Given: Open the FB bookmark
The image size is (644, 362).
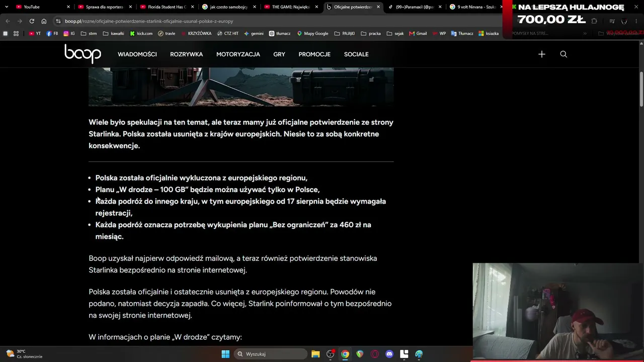Looking at the screenshot, I should [x=52, y=34].
